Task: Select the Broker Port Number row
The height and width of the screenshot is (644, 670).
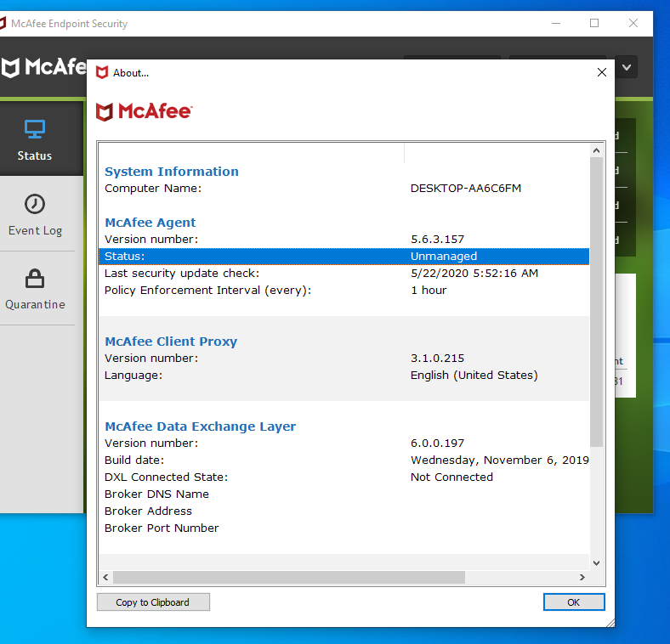Action: pos(344,528)
